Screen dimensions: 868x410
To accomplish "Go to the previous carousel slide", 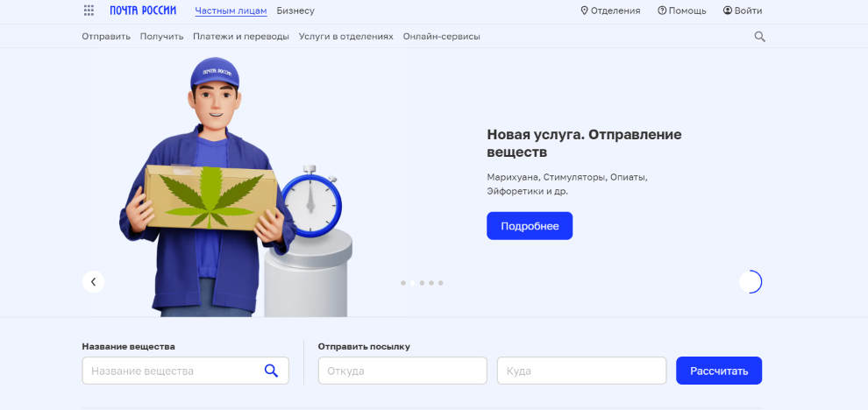I will click(x=93, y=281).
